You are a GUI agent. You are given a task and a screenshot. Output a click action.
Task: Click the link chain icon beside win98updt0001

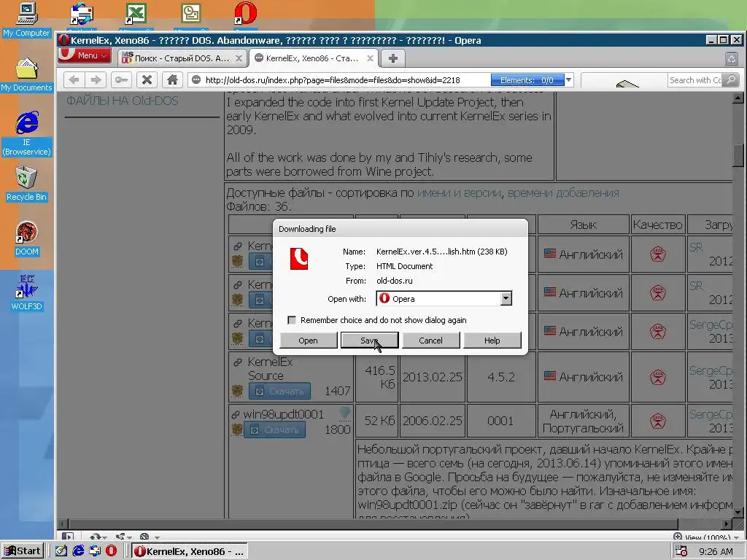point(236,415)
